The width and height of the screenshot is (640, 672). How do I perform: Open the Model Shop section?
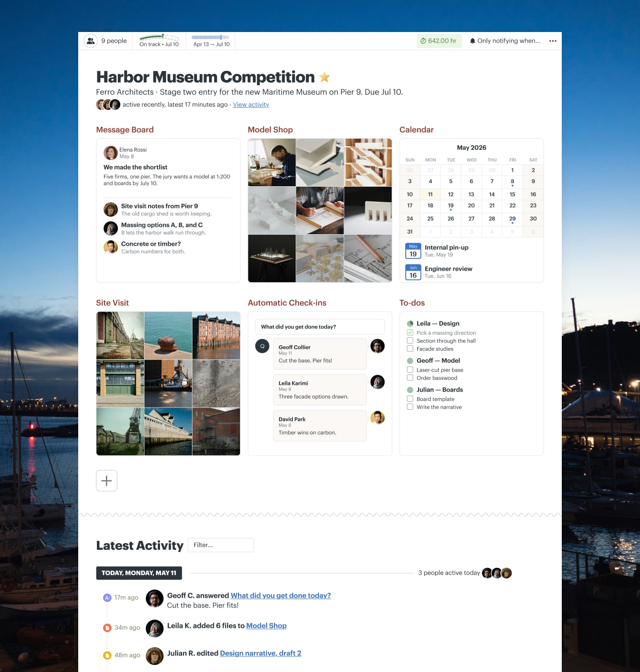270,130
